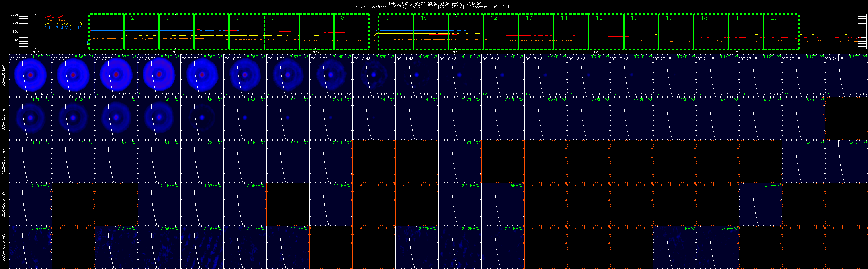Select interval 1 in the light curve plot
Viewport: 868px width, 269px height.
(107, 32)
